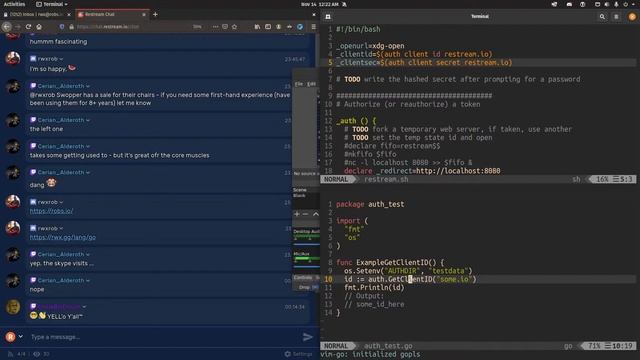This screenshot has width=640, height=360.
Task: Open microphone indicator in top bar
Action: tap(616, 4)
